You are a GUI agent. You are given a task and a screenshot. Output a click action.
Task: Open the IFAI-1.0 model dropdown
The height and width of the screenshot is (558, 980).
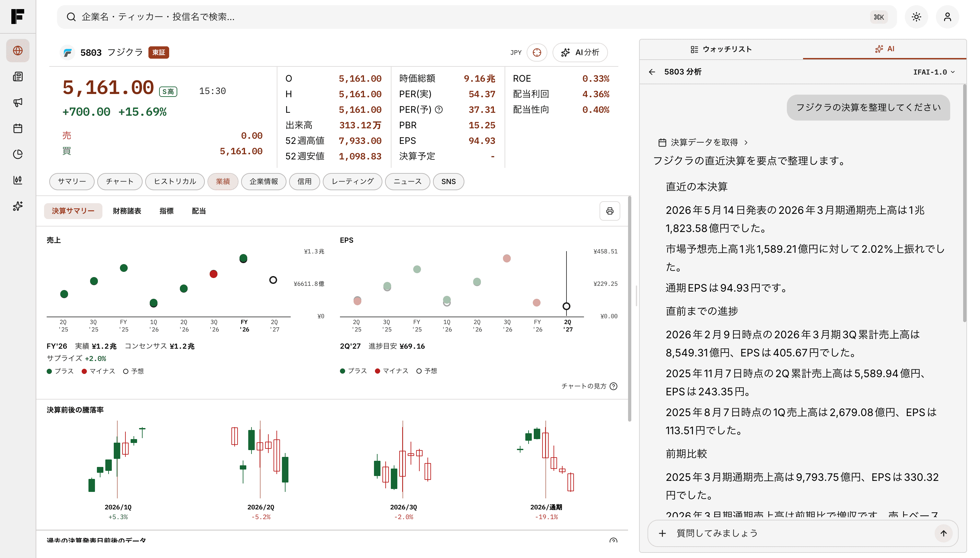pyautogui.click(x=934, y=72)
